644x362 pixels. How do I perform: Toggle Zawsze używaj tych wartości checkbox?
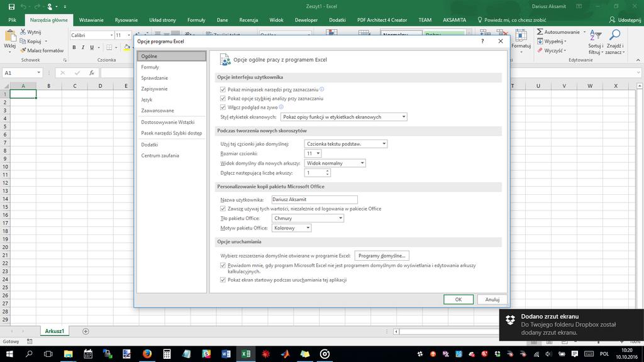coord(223,209)
